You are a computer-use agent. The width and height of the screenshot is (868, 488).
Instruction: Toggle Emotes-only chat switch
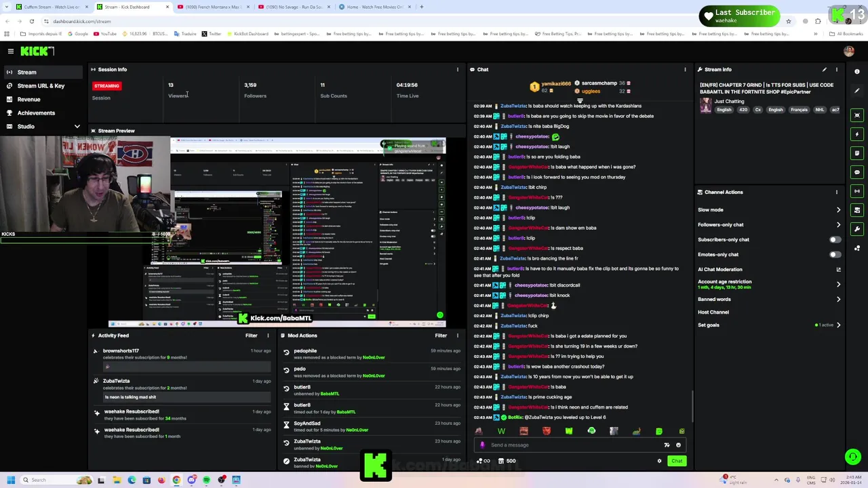pos(835,254)
